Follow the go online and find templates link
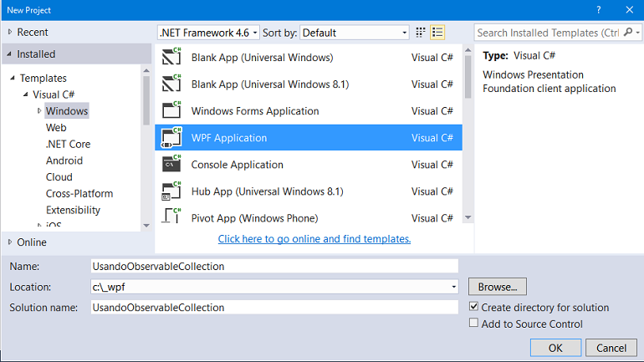The height and width of the screenshot is (362, 644). pos(314,238)
